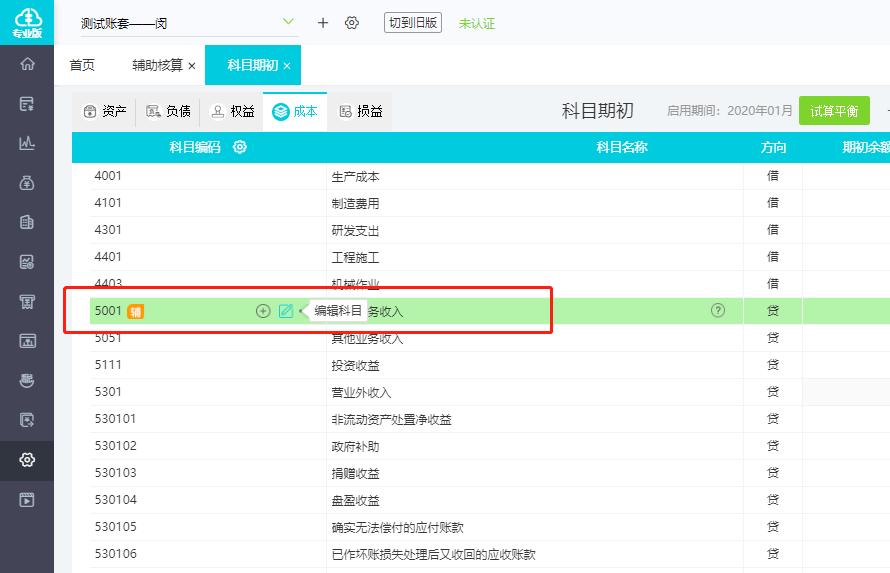
Task: Open the voucher document icon in sidebar
Action: click(x=27, y=104)
